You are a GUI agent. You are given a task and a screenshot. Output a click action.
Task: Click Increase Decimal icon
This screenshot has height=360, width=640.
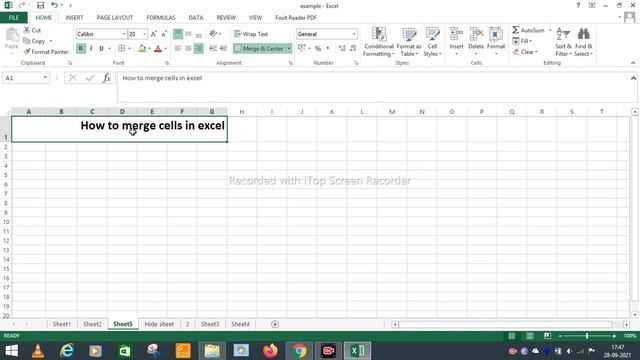(342, 48)
